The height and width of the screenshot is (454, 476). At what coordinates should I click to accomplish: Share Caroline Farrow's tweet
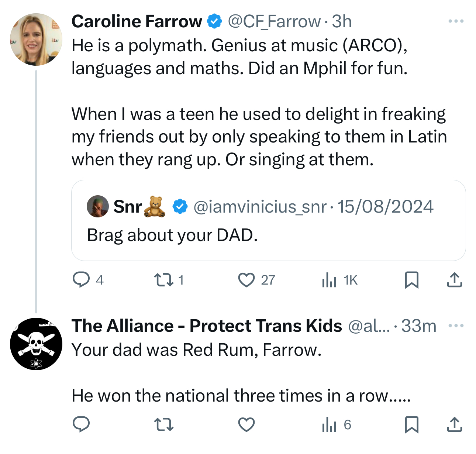coord(454,280)
